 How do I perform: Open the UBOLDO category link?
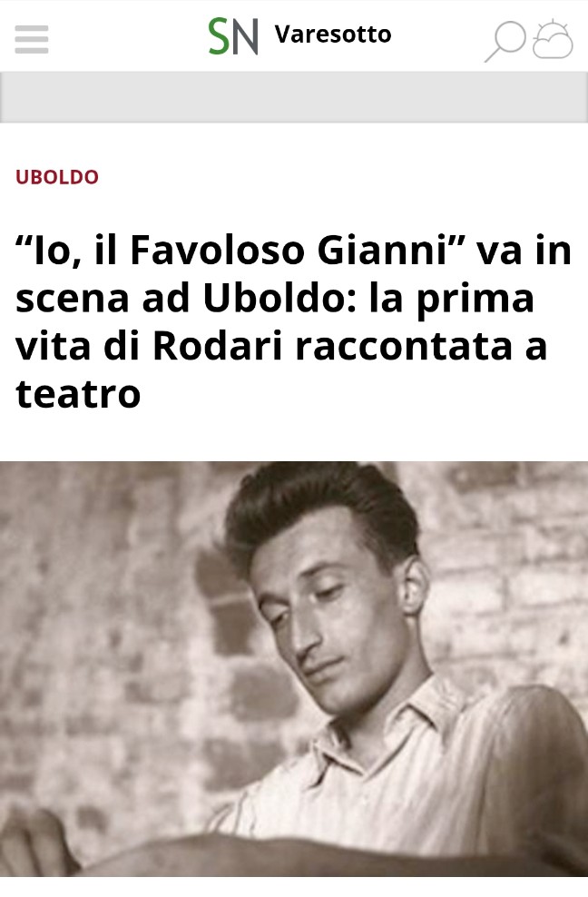pos(57,177)
